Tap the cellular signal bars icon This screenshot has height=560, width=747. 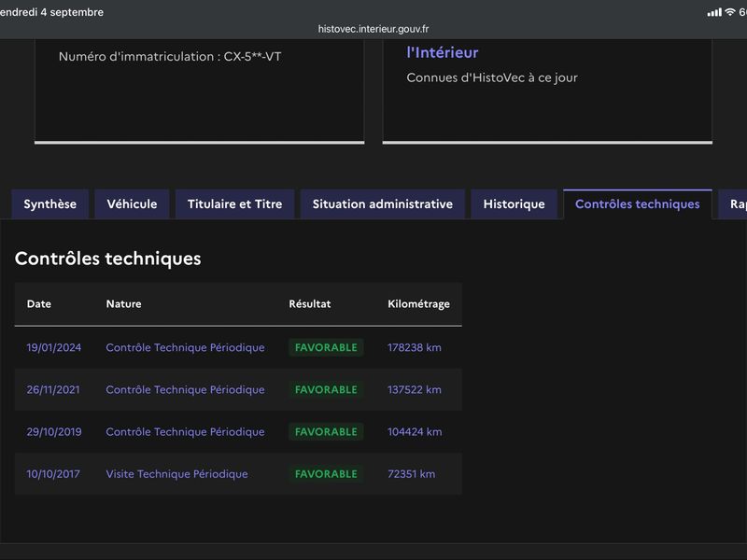click(x=714, y=12)
